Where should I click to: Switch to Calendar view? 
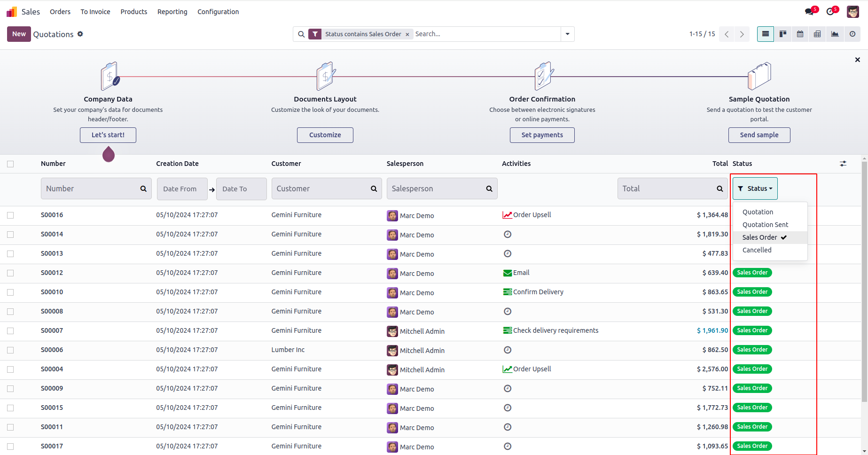pos(800,34)
